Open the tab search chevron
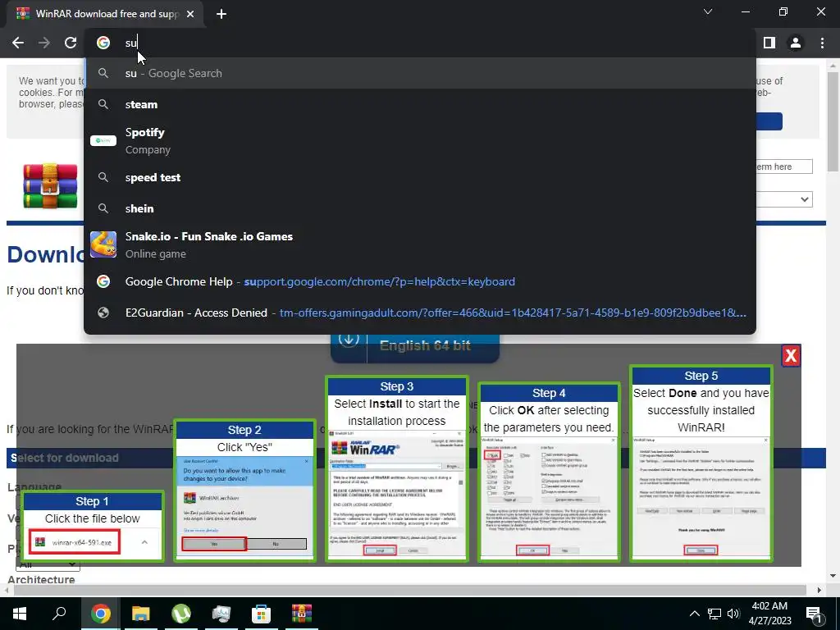This screenshot has width=840, height=630. point(708,11)
